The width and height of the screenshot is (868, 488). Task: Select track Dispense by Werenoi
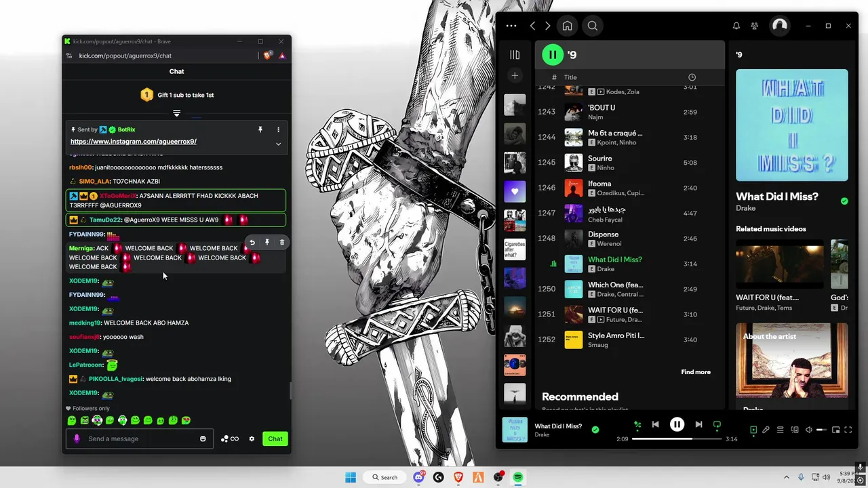pos(629,239)
